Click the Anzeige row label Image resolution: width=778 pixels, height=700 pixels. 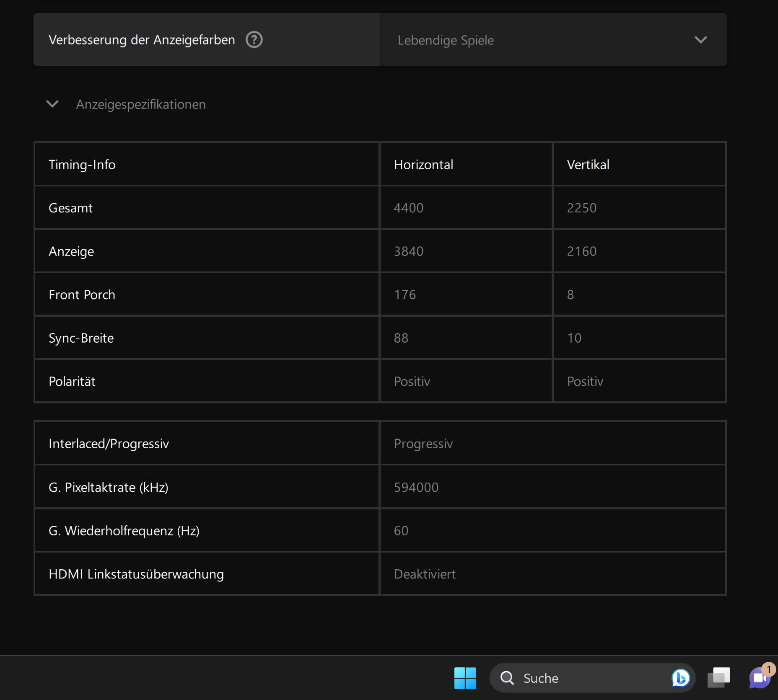(71, 251)
